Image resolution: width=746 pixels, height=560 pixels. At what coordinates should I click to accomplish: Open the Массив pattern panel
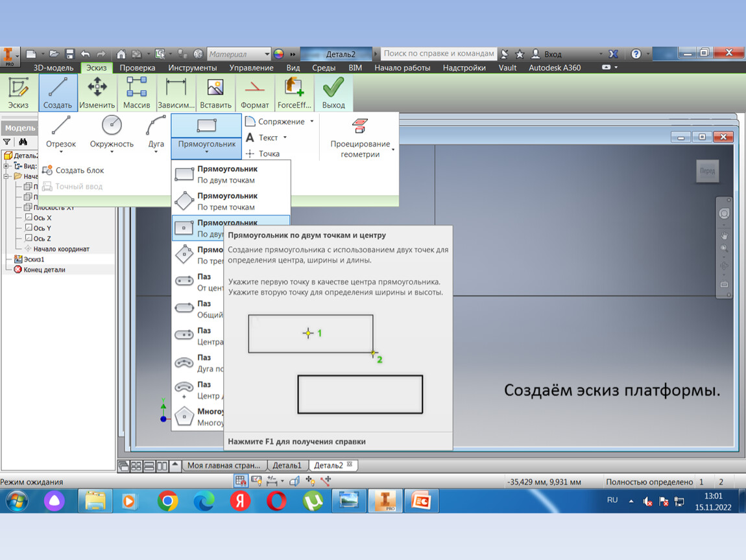tap(136, 93)
